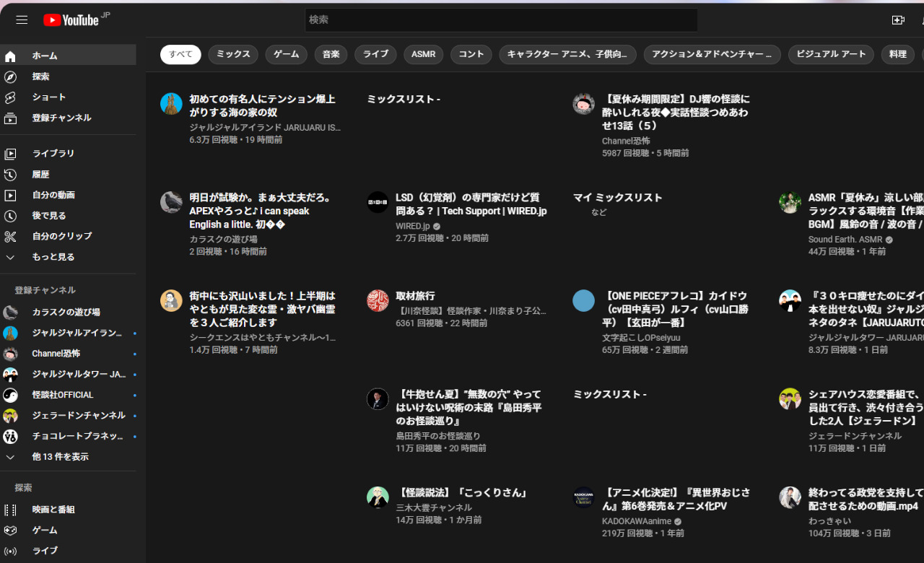The image size is (924, 563).
Task: Select the ミックス filter chip
Action: point(233,54)
